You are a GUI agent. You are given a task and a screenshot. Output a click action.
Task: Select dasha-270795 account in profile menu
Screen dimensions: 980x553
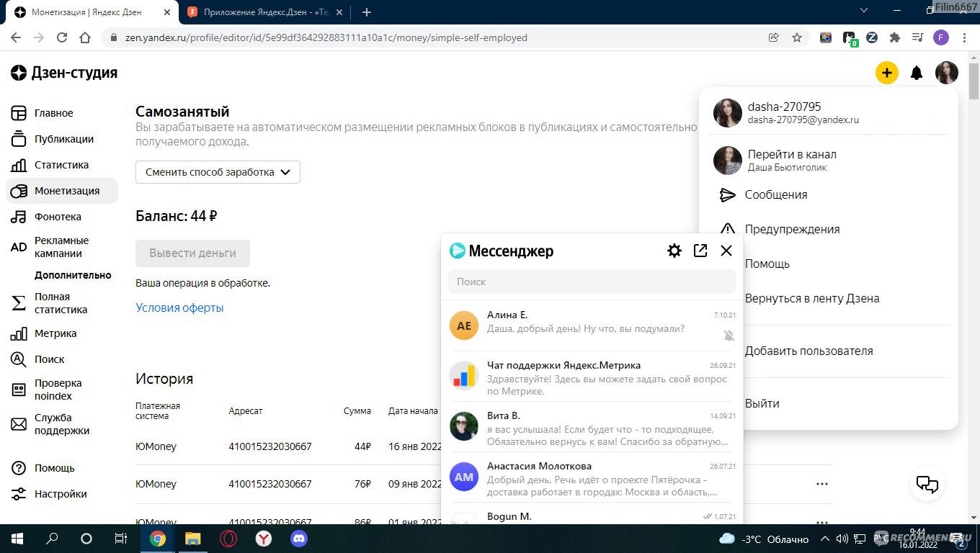coord(829,113)
